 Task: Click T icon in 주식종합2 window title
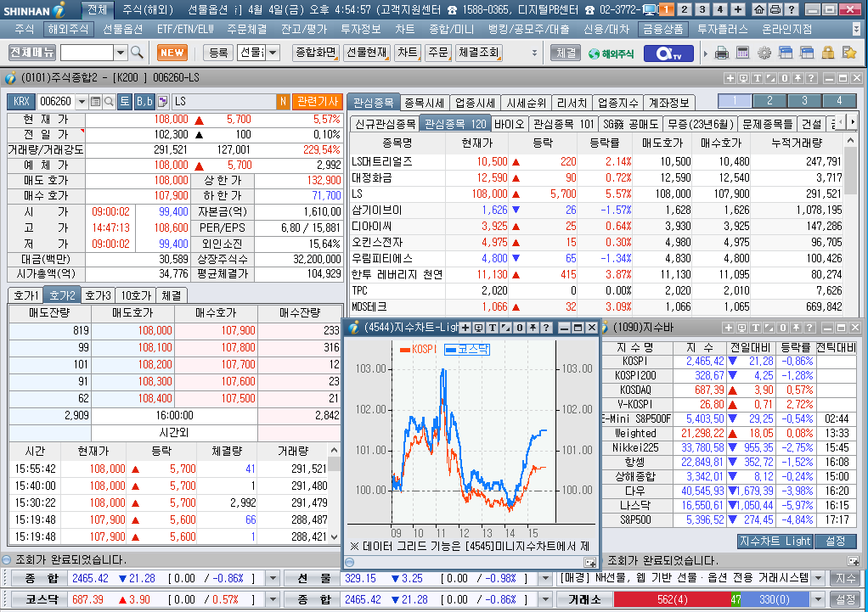pos(757,78)
